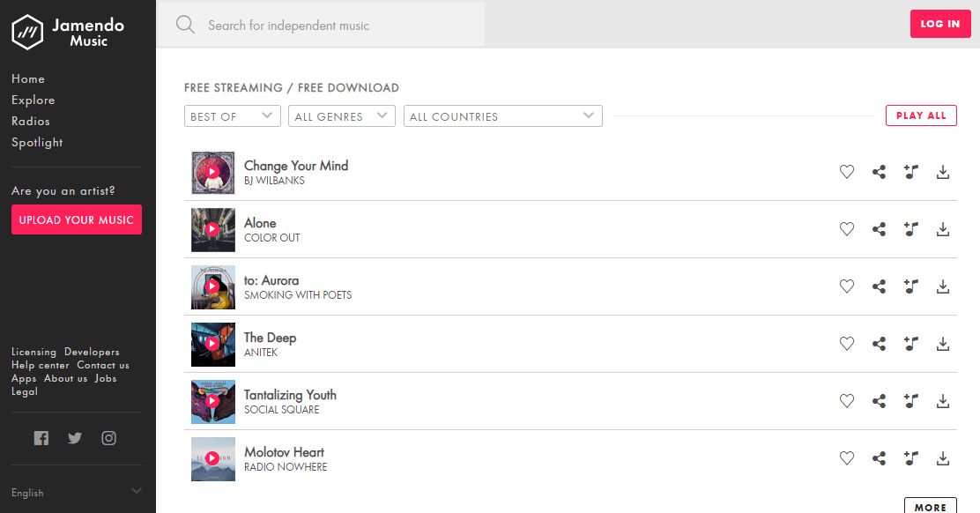Screen dimensions: 980x513
Task: Add "The Deep" to a playlist
Action: 910,344
